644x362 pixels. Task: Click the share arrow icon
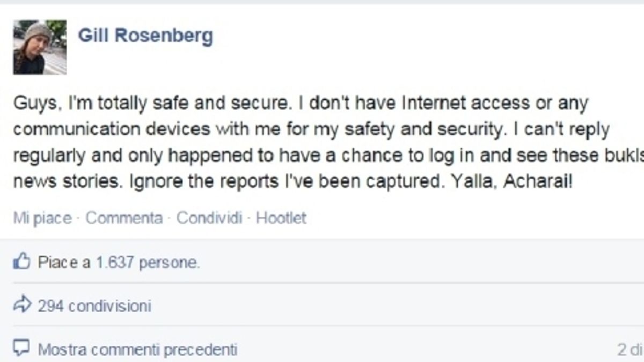point(21,305)
